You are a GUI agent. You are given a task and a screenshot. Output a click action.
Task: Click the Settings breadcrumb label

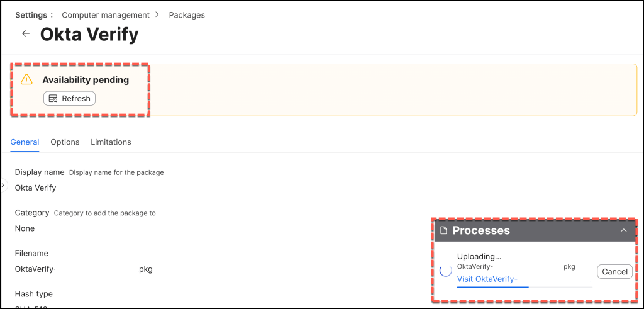click(x=32, y=15)
